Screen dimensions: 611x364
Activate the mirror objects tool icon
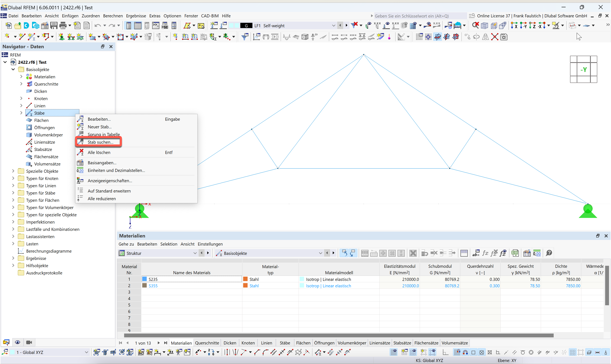(x=485, y=37)
